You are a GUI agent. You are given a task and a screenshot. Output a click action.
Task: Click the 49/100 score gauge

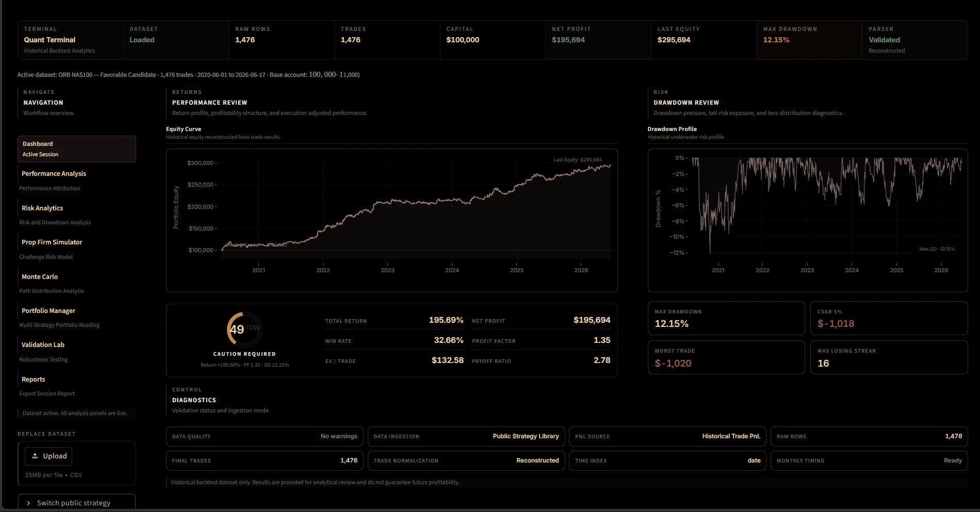pyautogui.click(x=244, y=329)
